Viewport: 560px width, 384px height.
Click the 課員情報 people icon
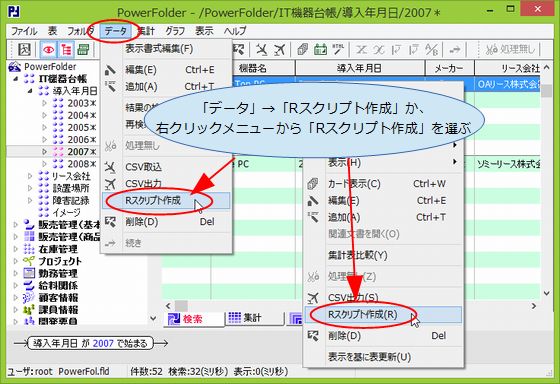(29, 310)
